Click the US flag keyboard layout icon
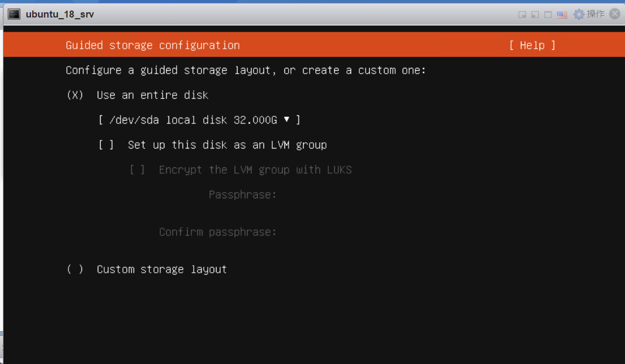This screenshot has width=625, height=364. pyautogui.click(x=562, y=15)
